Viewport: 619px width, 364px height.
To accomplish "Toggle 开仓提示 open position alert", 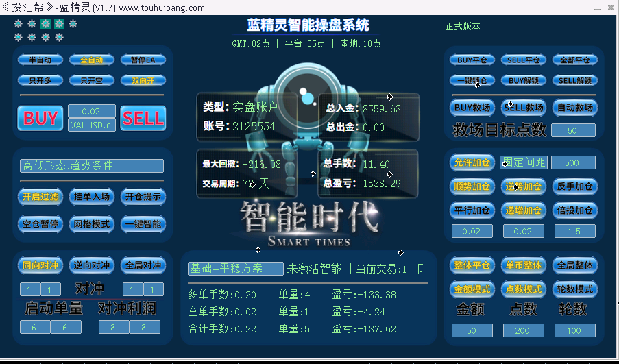I will pyautogui.click(x=143, y=197).
